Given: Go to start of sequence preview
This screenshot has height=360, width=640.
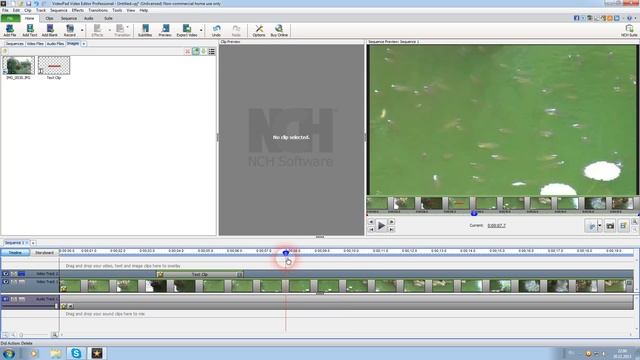Looking at the screenshot, I should pyautogui.click(x=371, y=229).
